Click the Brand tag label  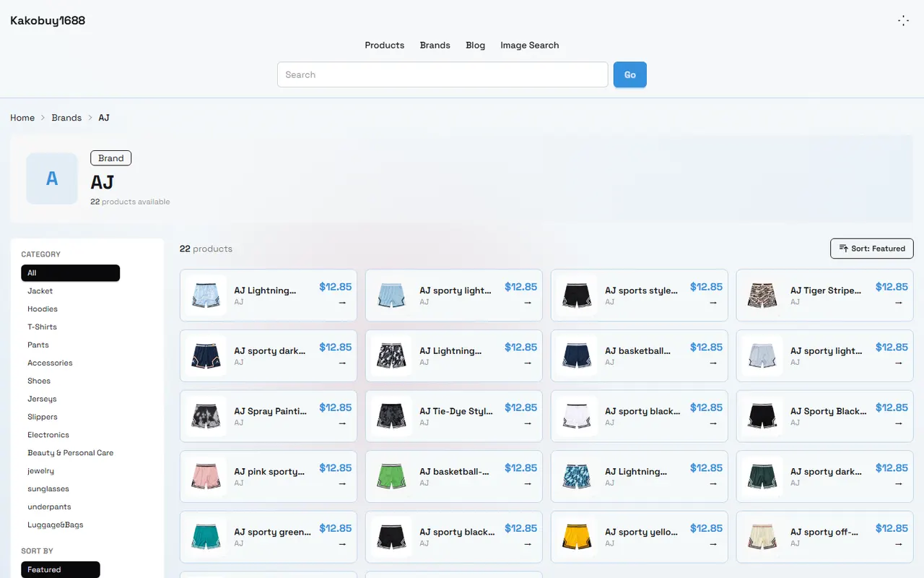pos(110,158)
